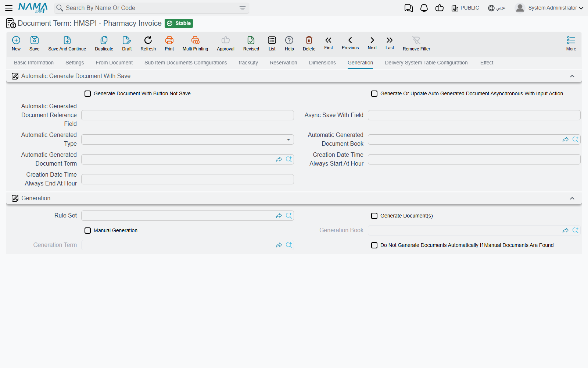Open the System Administrator user menu
This screenshot has height=368, width=588.
[549, 8]
